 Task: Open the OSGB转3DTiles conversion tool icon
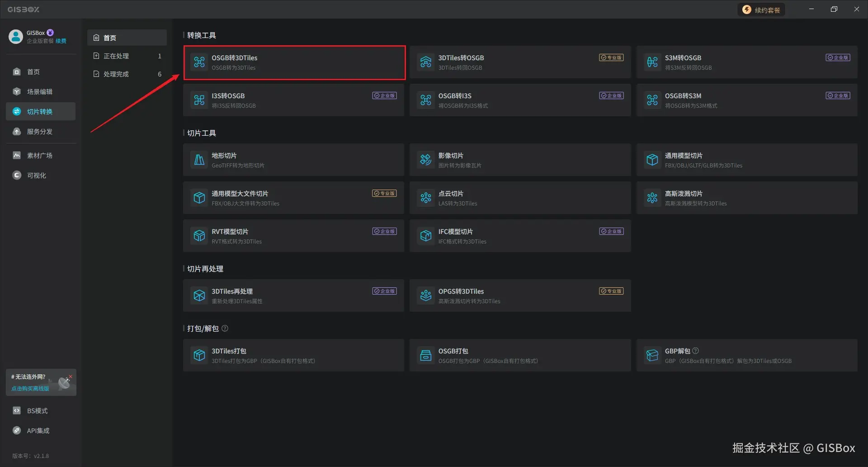tap(199, 62)
